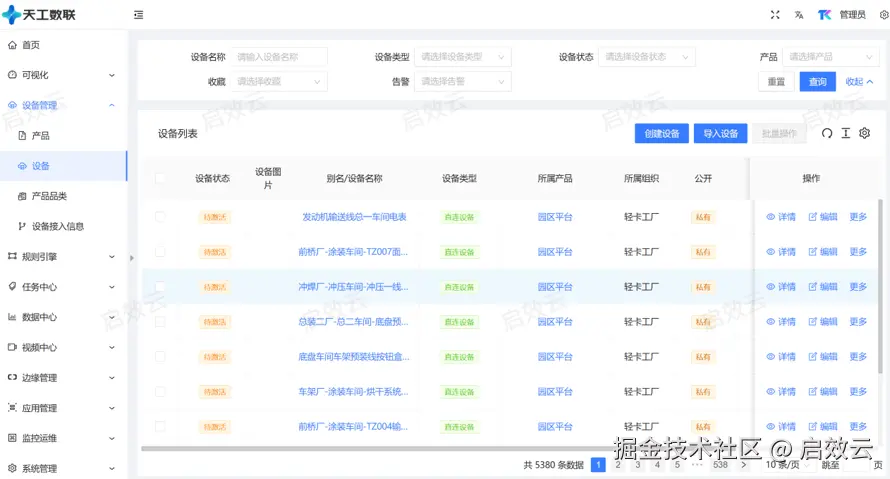Open the 收藏 dropdown filter
The height and width of the screenshot is (479, 890).
(279, 82)
